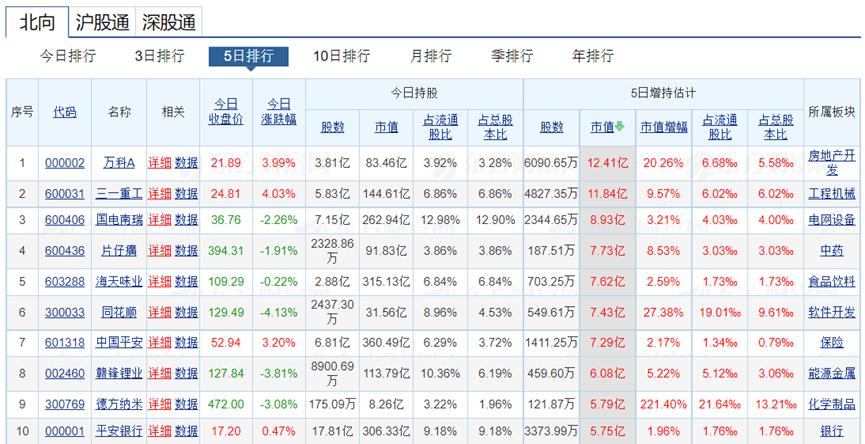Select 年排行 ranking period
This screenshot has width=865, height=444.
592,56
